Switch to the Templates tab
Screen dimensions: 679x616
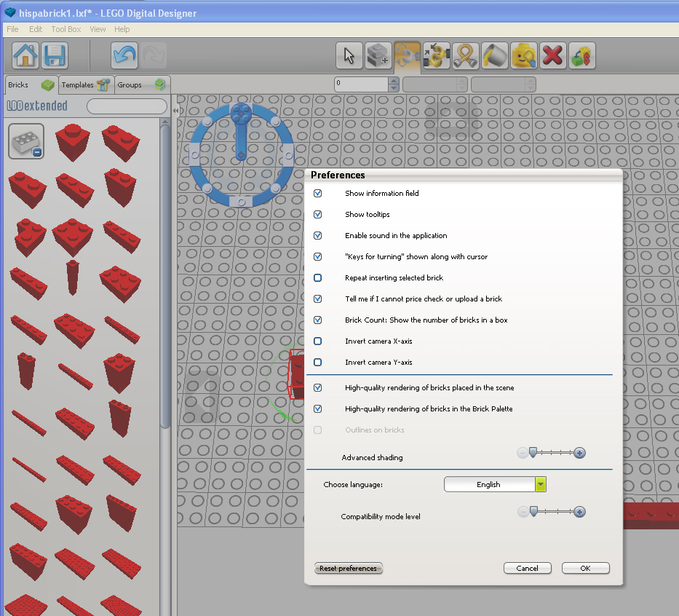[x=86, y=85]
